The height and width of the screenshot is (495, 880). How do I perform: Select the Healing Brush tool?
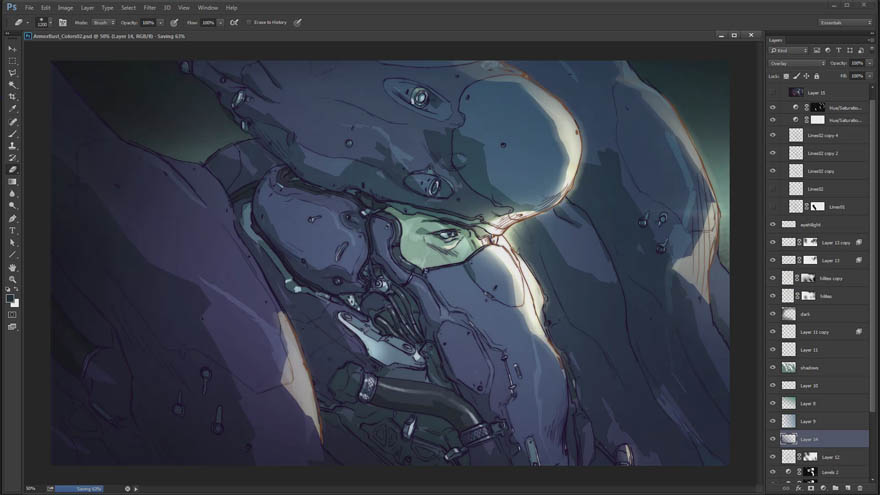tap(12, 122)
